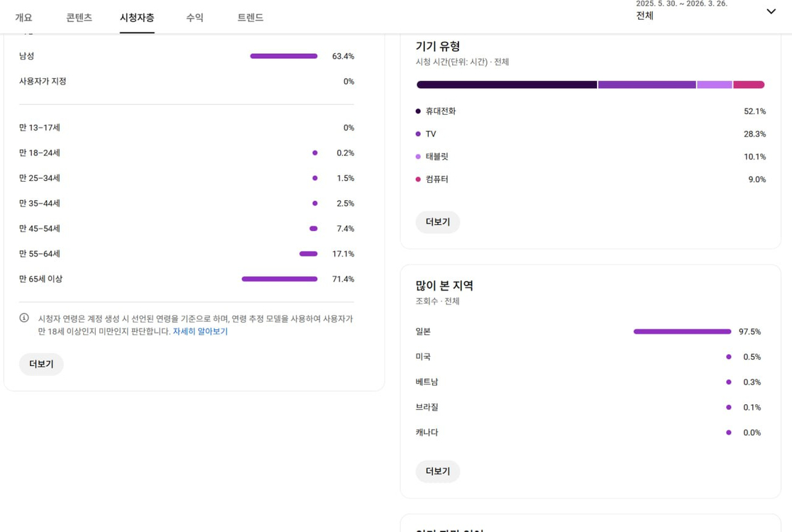The image size is (792, 532).
Task: Click the stacked device usage bar
Action: click(589, 84)
